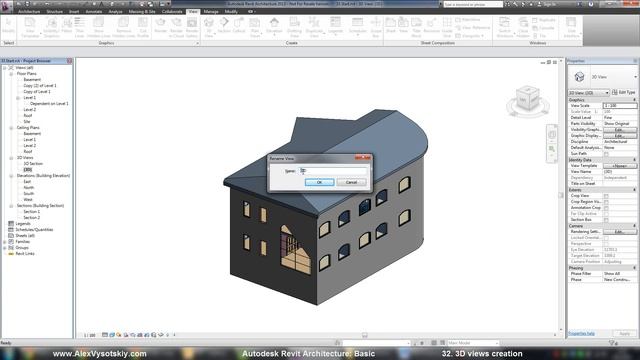Viewport: 640px width, 360px height.
Task: Open the Properties help link
Action: [x=581, y=333]
